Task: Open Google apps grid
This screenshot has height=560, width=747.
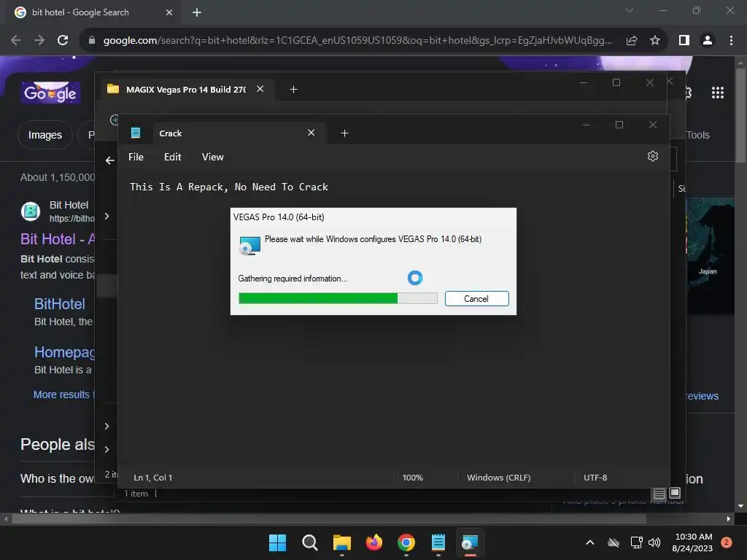Action: click(x=718, y=93)
